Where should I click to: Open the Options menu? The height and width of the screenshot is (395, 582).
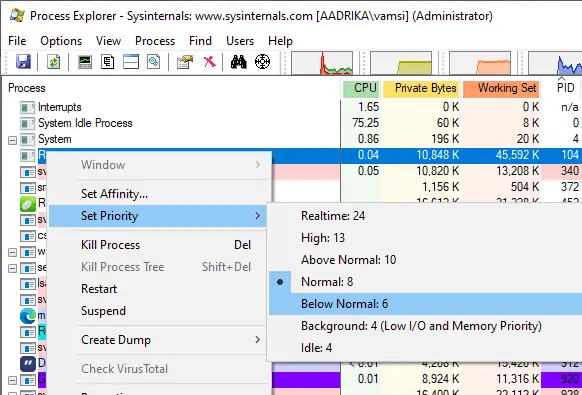(x=61, y=41)
